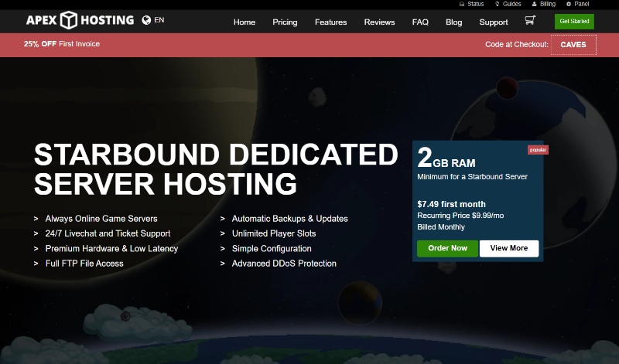
Task: Click the Code at Checkout label
Action: click(x=517, y=45)
